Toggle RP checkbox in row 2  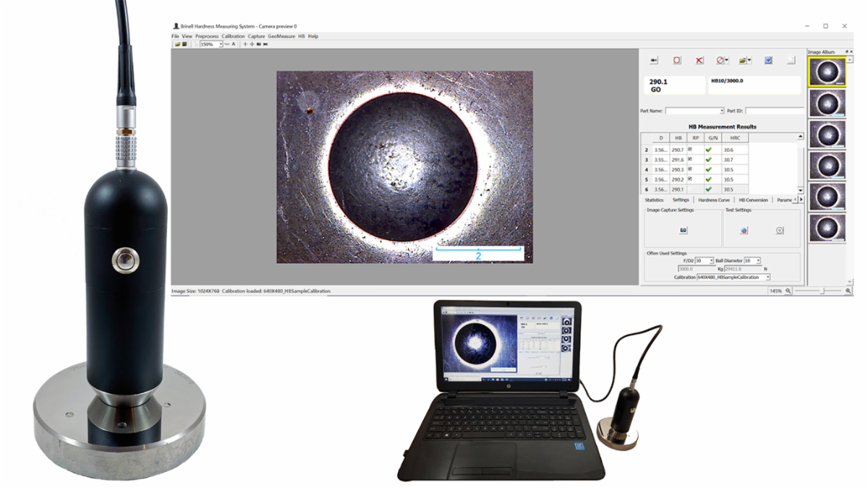coord(689,149)
